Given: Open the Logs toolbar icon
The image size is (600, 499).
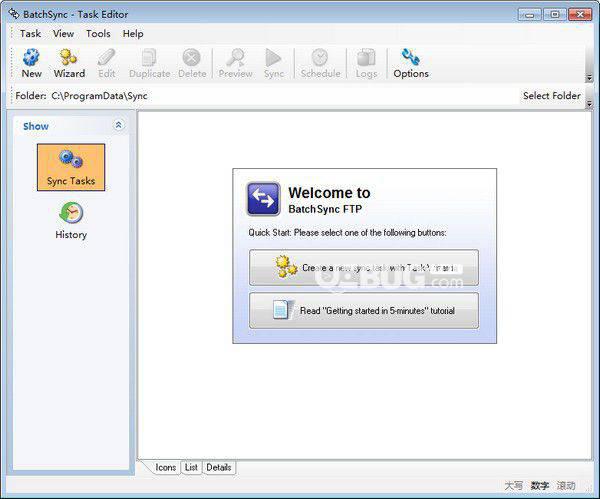Looking at the screenshot, I should (366, 64).
